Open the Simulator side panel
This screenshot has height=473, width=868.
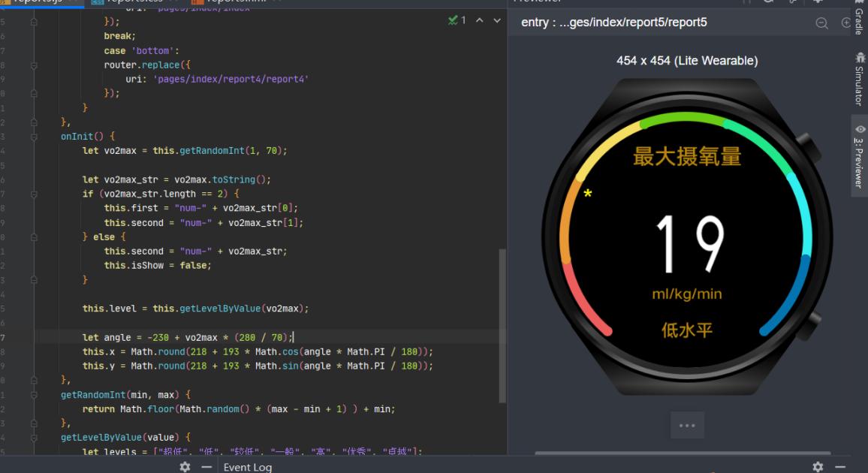tap(859, 79)
